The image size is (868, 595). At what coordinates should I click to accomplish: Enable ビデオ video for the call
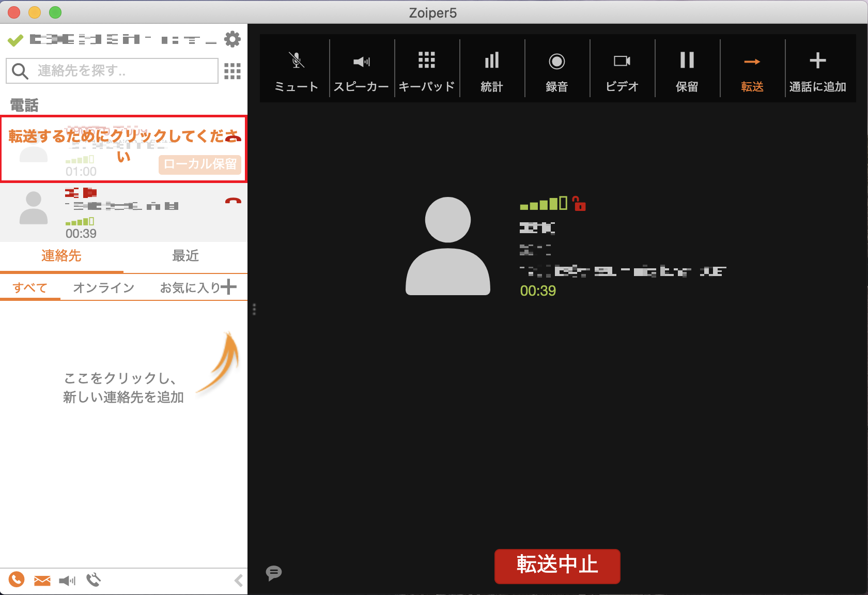(x=622, y=68)
